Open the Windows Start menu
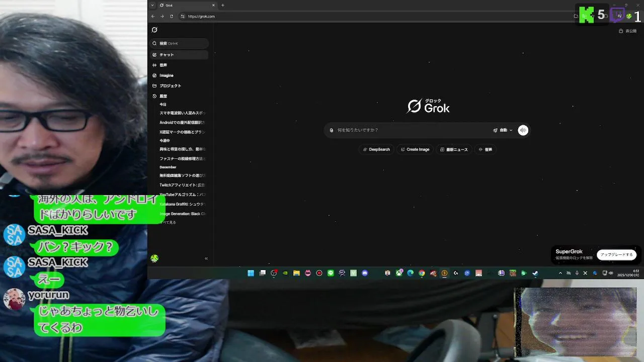This screenshot has height=362, width=644. pos(251,273)
